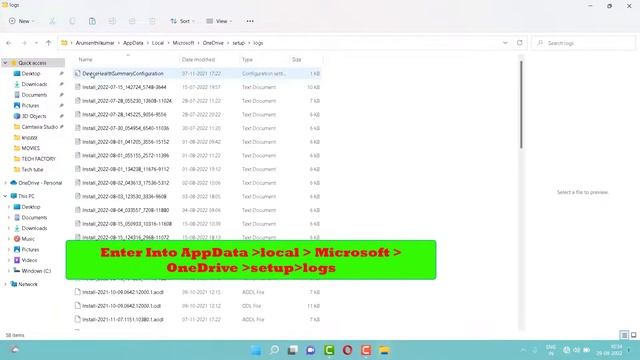Open 3D Objects in Quick access
The height and width of the screenshot is (360, 640).
[x=33, y=116]
